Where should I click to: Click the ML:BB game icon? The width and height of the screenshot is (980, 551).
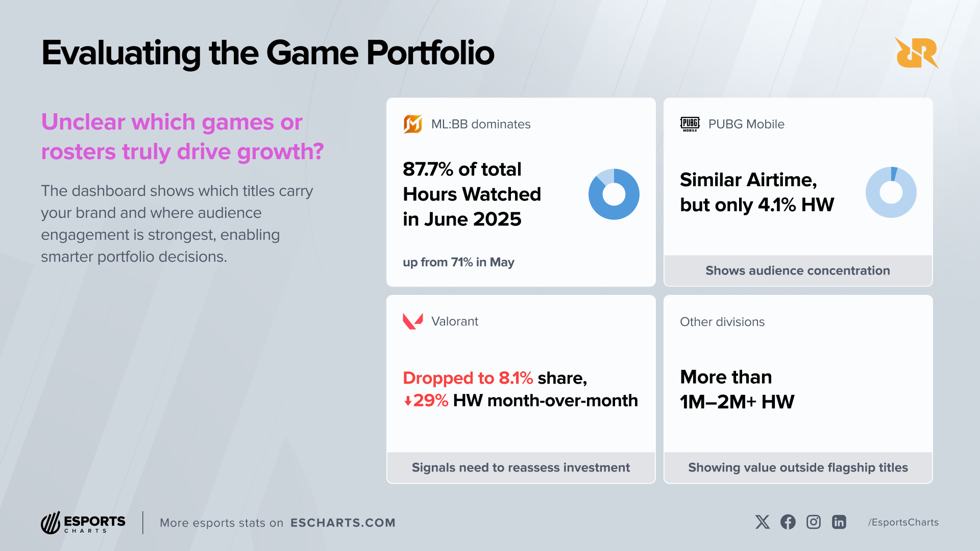[x=412, y=124]
